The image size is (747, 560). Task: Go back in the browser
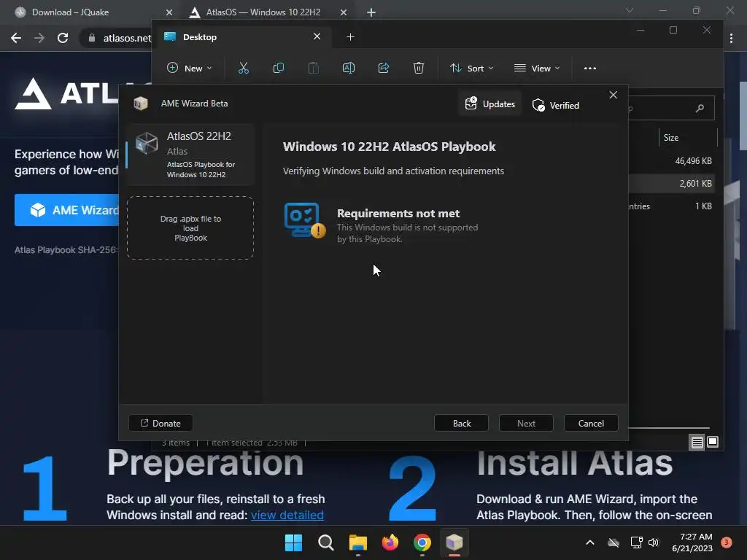(16, 38)
